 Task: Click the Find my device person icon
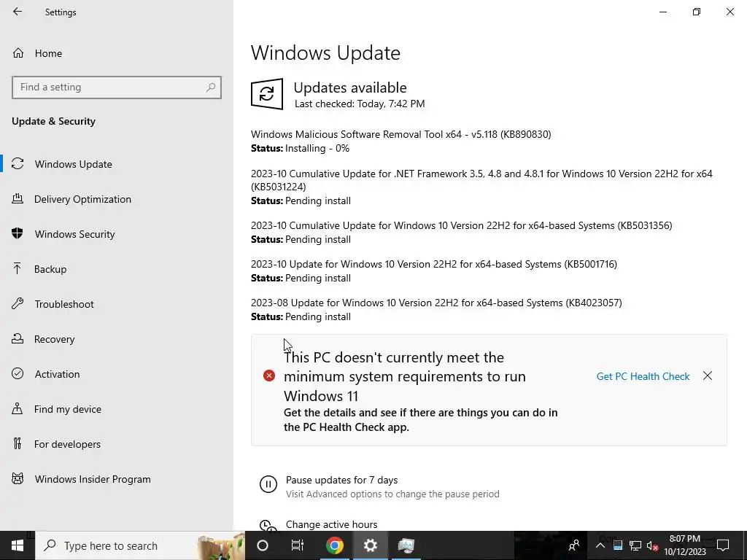click(x=18, y=408)
